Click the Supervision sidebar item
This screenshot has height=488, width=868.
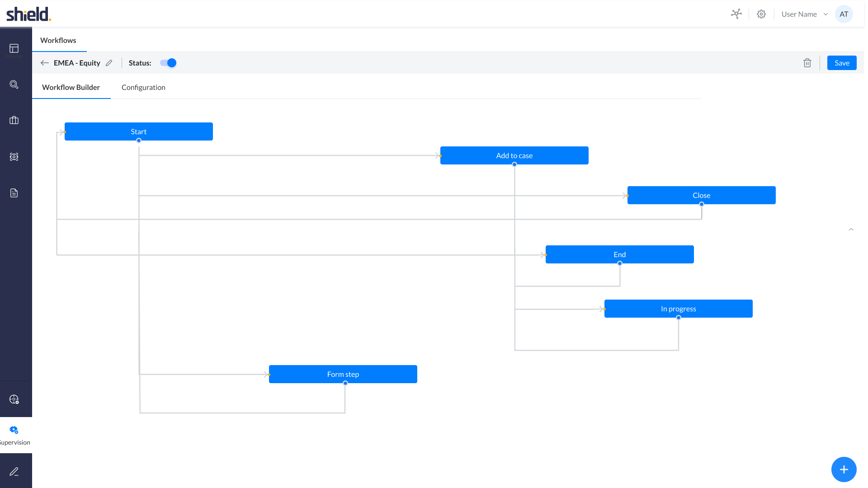[14, 435]
